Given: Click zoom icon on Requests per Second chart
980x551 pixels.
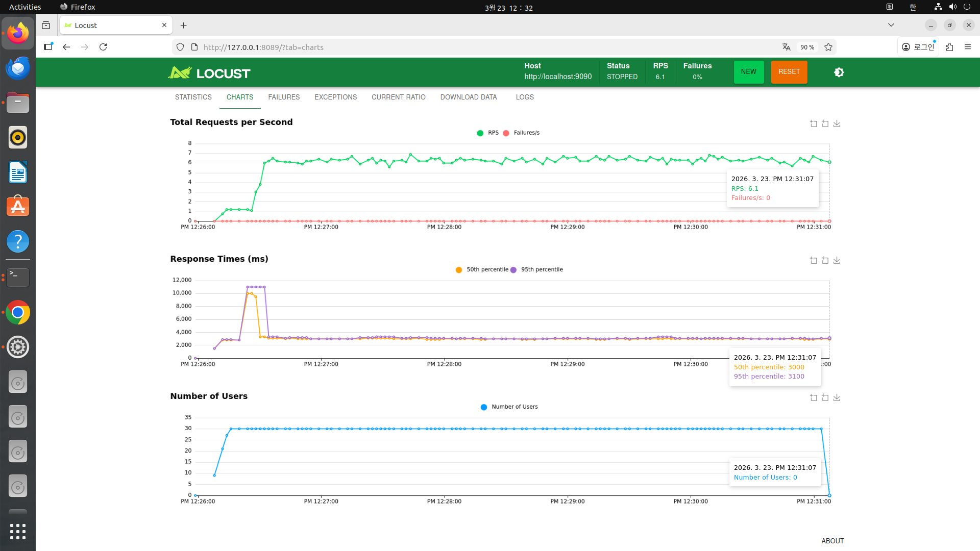Looking at the screenshot, I should [x=814, y=123].
